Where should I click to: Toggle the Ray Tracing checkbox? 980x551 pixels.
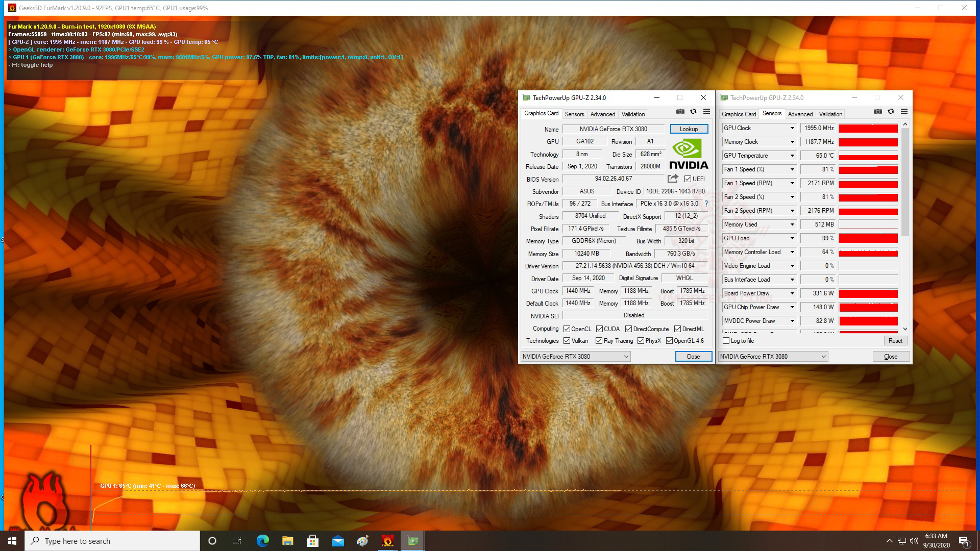pos(599,341)
